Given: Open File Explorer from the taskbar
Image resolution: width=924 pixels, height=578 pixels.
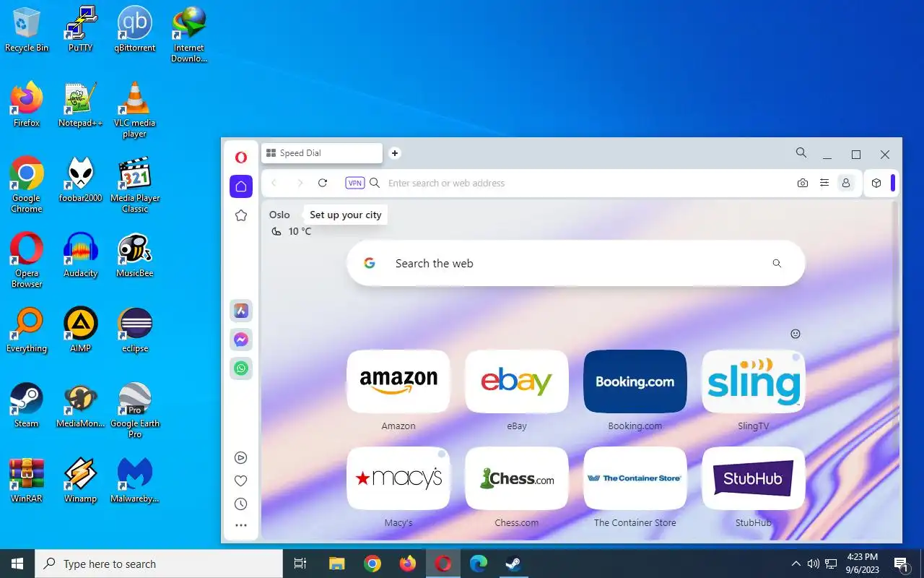Looking at the screenshot, I should coord(337,564).
